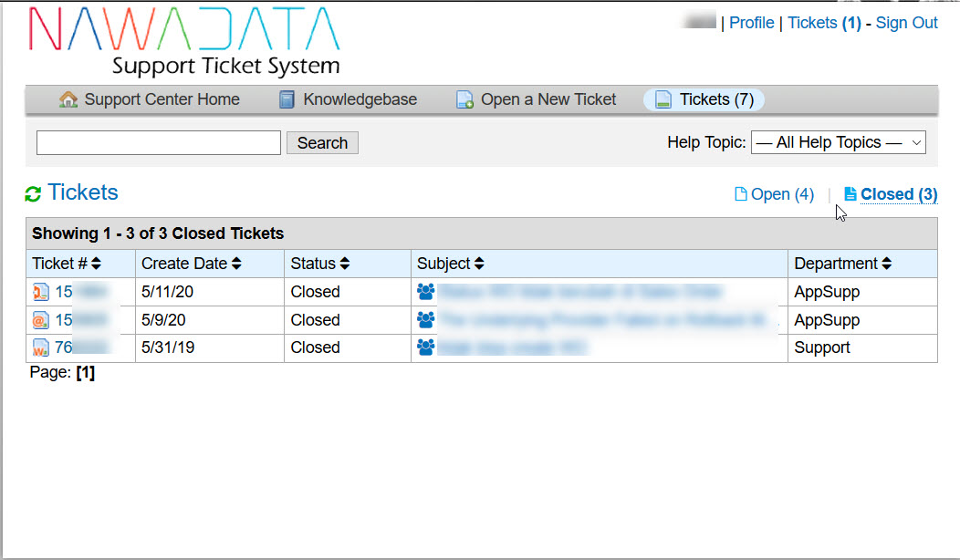
Task: Click the people icon in the second ticket row
Action: coord(425,320)
